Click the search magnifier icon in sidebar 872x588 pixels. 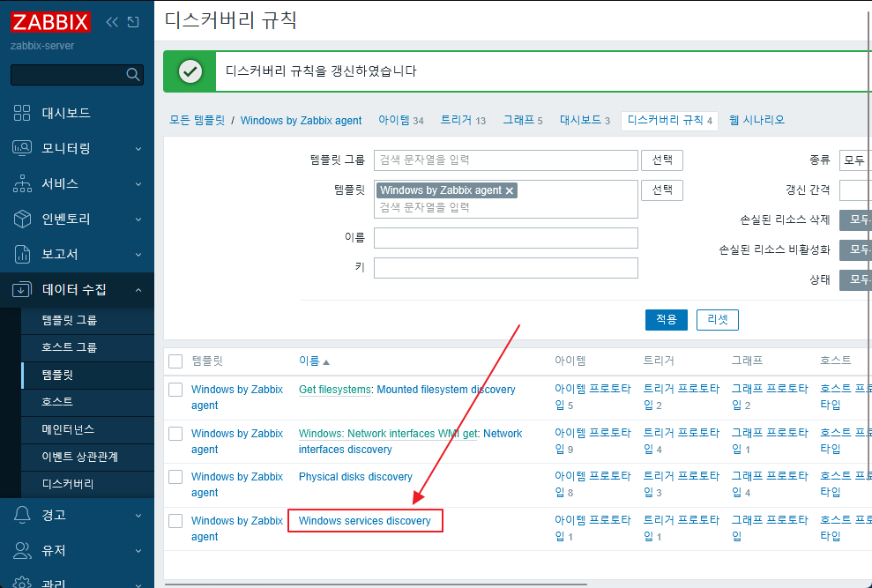pos(132,74)
